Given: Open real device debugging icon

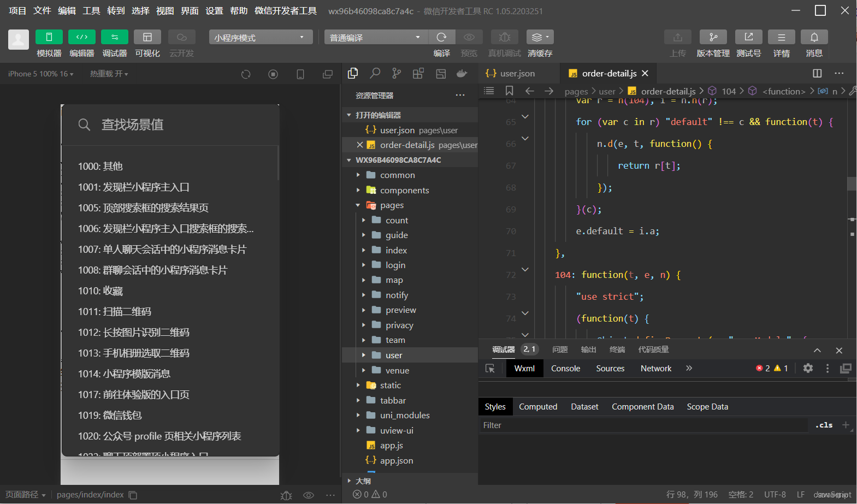Looking at the screenshot, I should (x=505, y=37).
